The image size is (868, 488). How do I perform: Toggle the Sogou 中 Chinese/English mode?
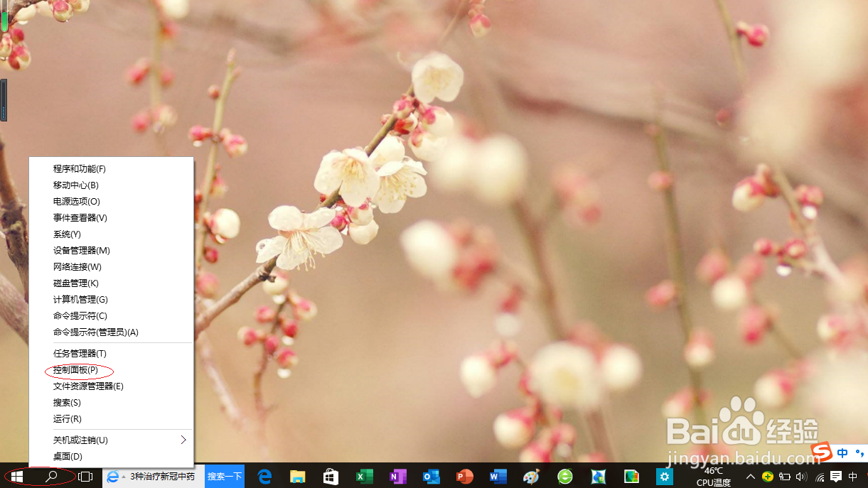click(x=842, y=452)
